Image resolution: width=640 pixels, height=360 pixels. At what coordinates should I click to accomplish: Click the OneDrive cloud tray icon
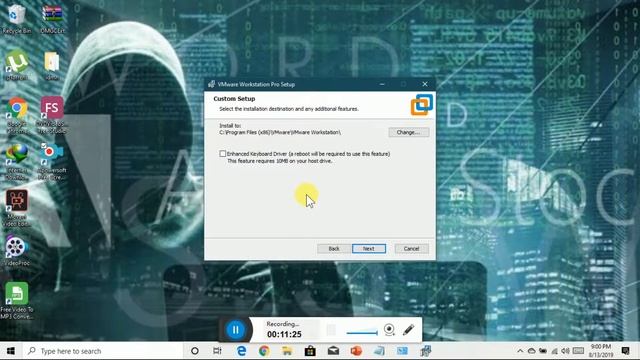pyautogui.click(x=531, y=351)
